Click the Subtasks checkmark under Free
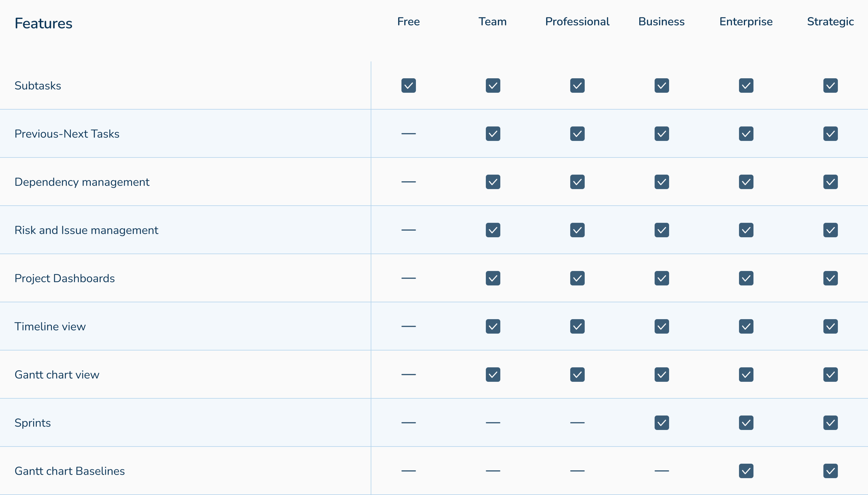 pos(408,86)
